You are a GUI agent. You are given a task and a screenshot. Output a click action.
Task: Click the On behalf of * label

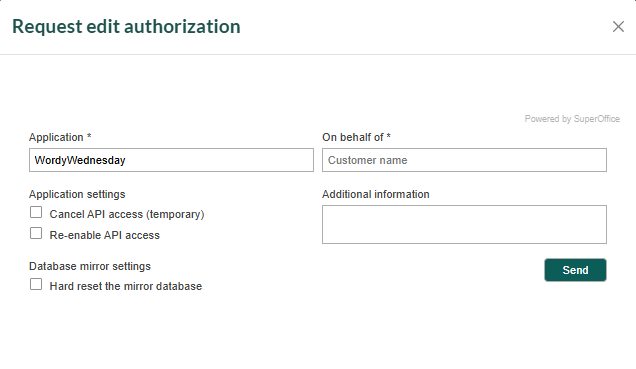(x=356, y=137)
